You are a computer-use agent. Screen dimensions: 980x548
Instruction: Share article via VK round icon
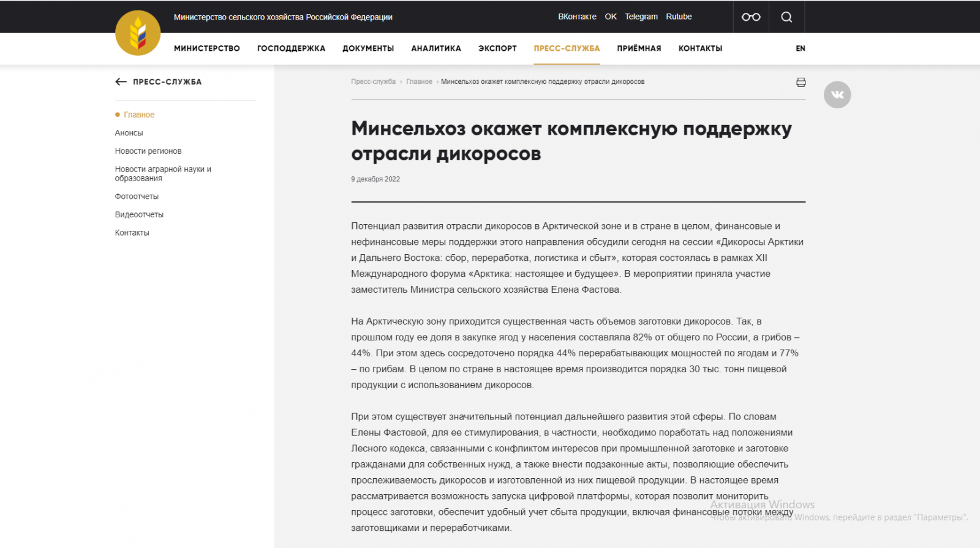click(837, 95)
